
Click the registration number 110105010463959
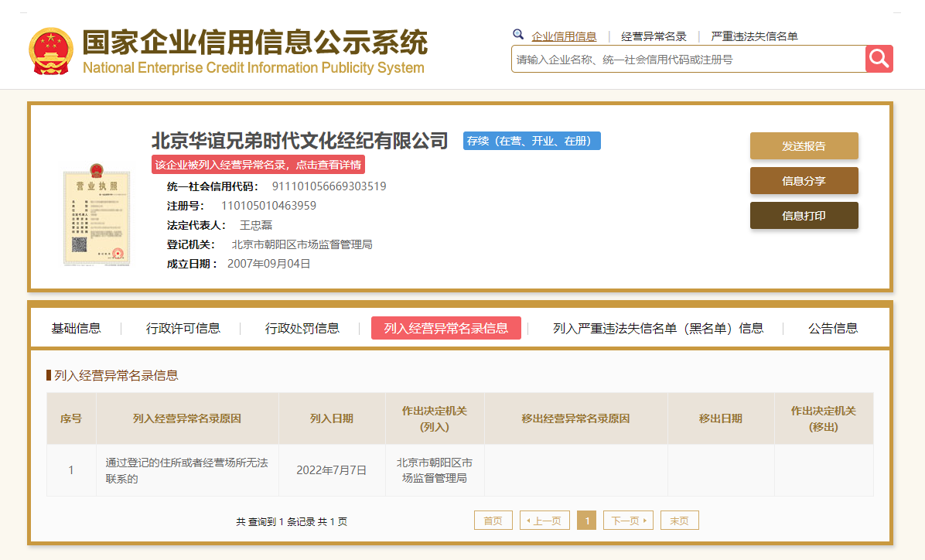coord(268,206)
